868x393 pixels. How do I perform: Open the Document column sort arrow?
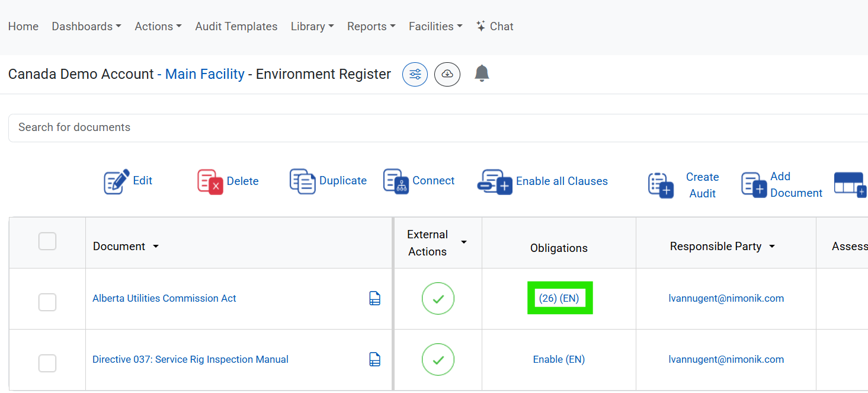[156, 247]
